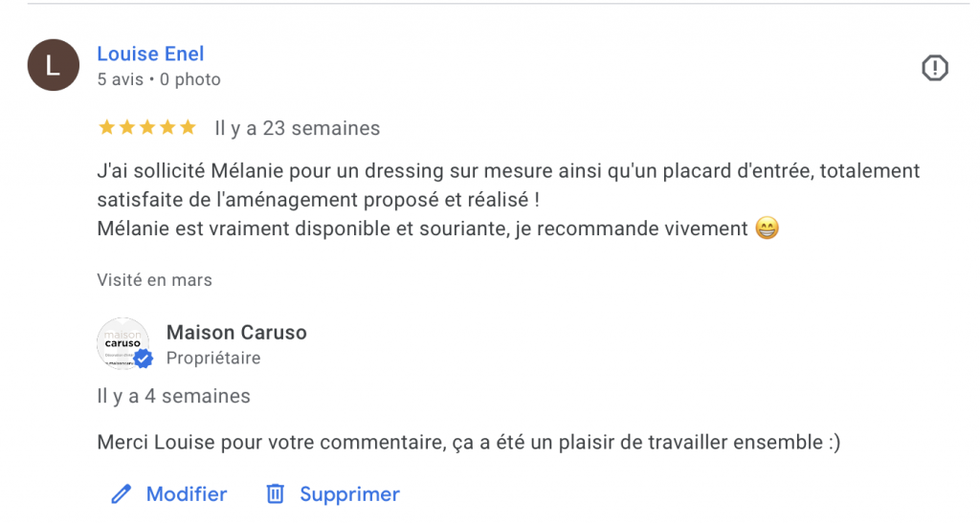Click the '5 avis • 0 photo' reviewer stats
The image size is (980, 524).
tap(159, 80)
